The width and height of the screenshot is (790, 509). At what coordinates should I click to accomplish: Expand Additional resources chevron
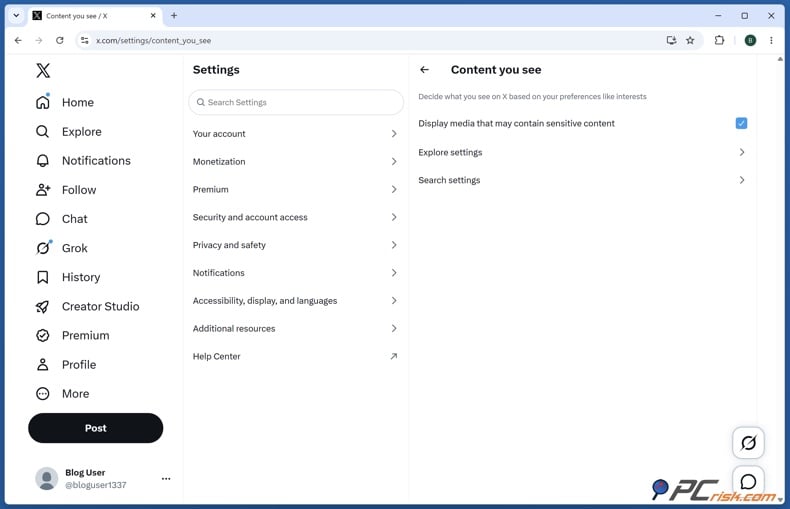coord(394,329)
